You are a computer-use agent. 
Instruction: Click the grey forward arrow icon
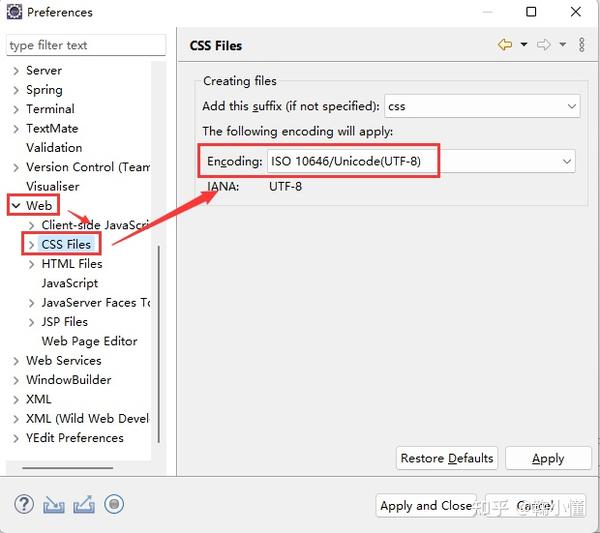544,45
